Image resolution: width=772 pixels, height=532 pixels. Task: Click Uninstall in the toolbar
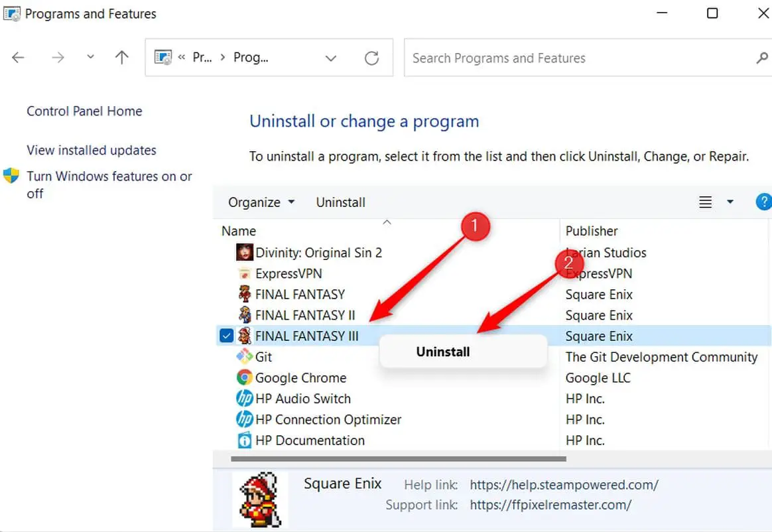340,202
